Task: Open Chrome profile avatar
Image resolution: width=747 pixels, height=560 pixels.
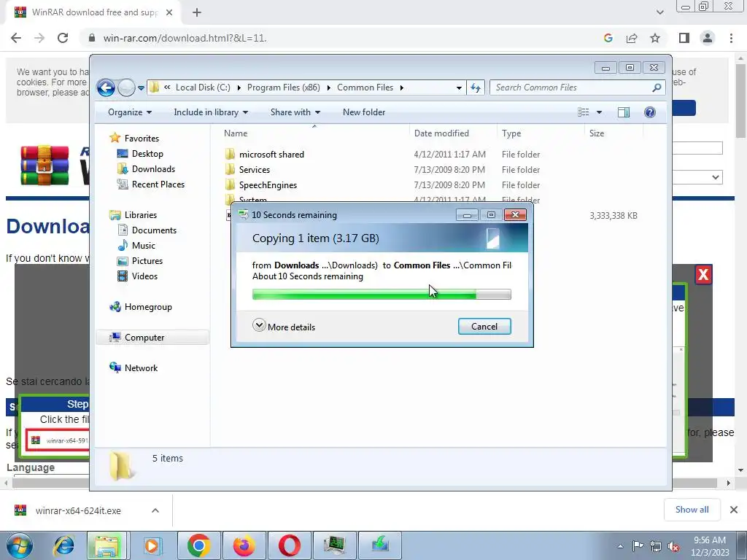Action: click(708, 38)
